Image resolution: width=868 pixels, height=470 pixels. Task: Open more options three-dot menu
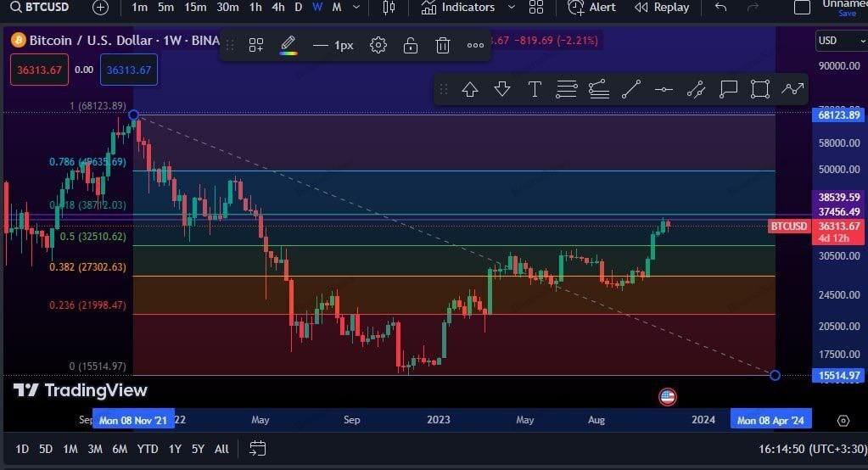475,46
